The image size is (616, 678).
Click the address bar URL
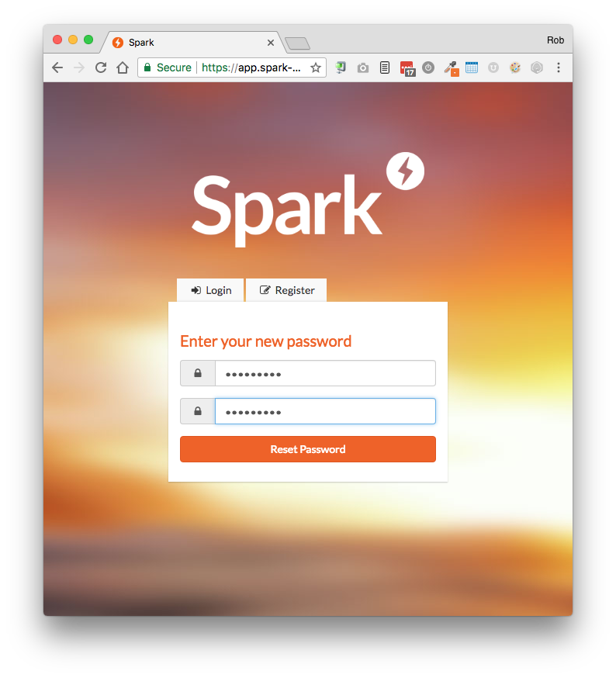[x=251, y=67]
